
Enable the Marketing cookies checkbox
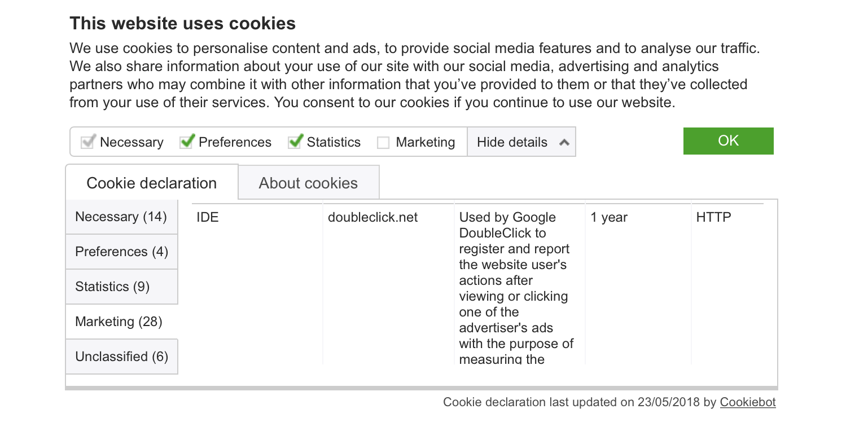tap(383, 143)
